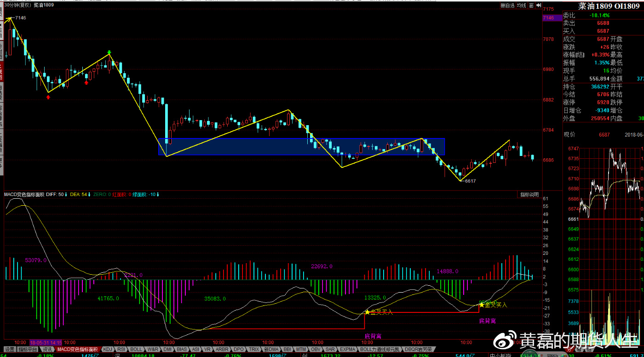
Task: Select the SAR indicator tab
Action: click(330, 349)
